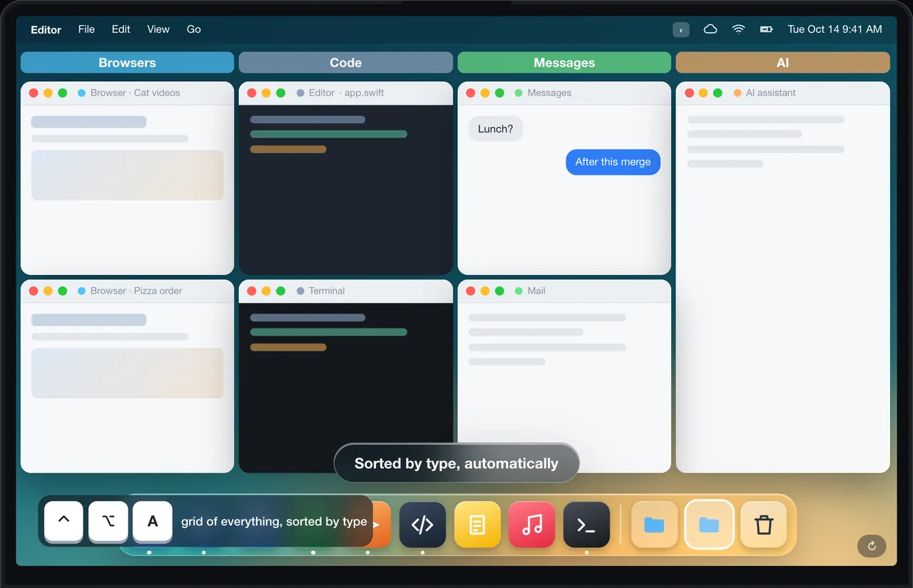This screenshot has width=913, height=588.
Task: Click the "Browser · Cat videos" window title
Action: point(136,93)
